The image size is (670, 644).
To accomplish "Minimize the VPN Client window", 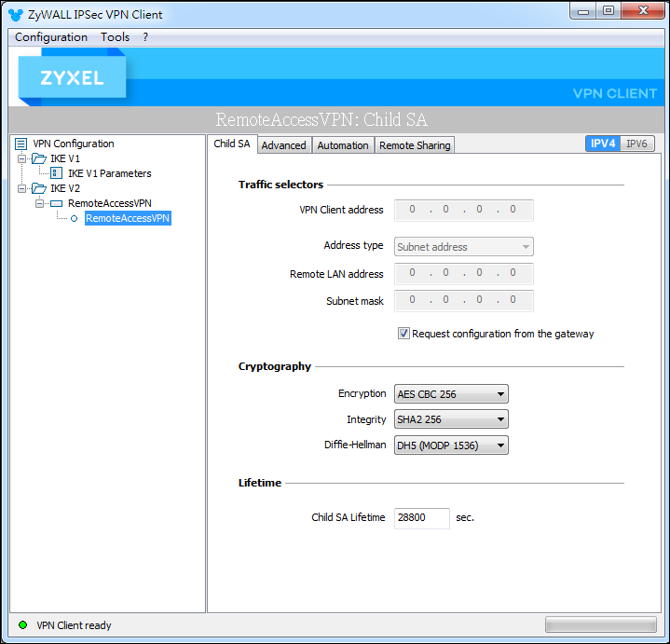I will (x=583, y=11).
